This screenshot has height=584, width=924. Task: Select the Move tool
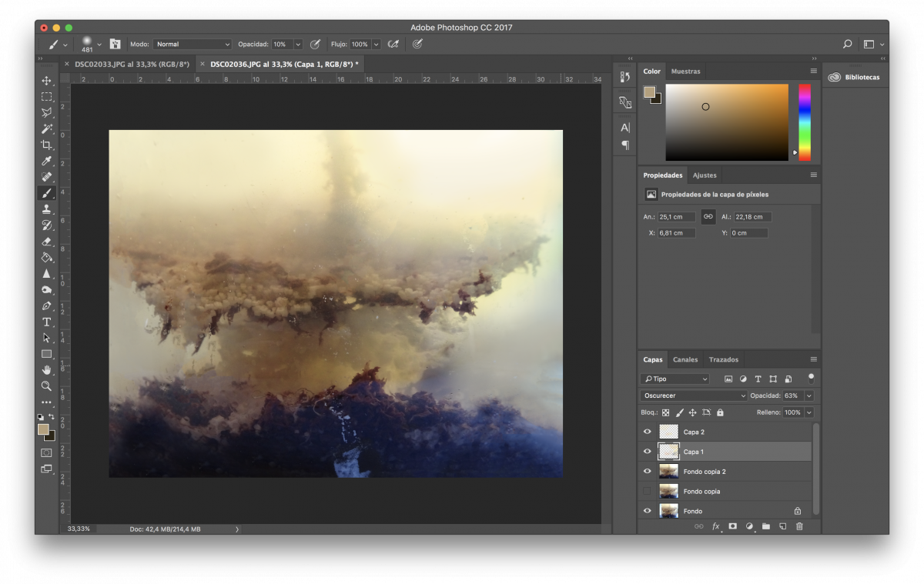[x=46, y=81]
